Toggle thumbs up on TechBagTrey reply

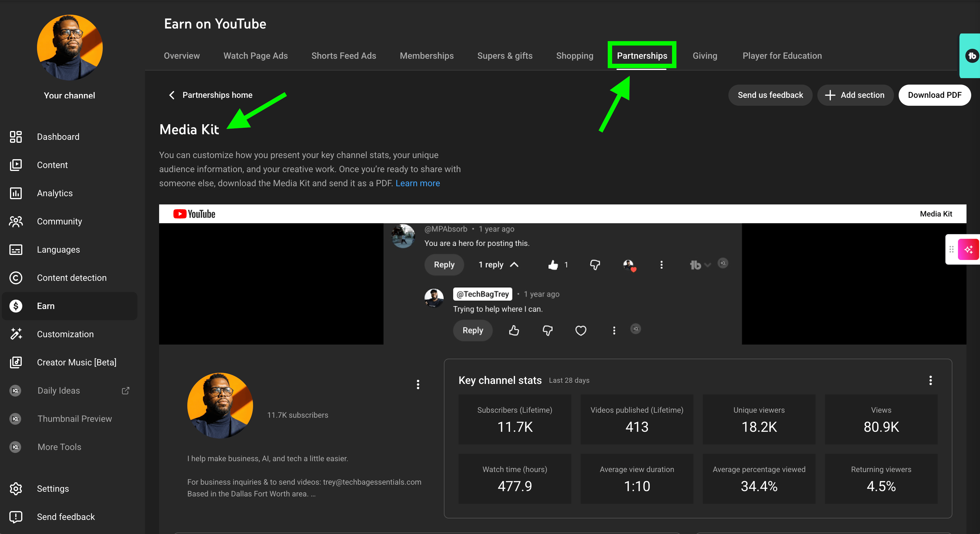514,330
